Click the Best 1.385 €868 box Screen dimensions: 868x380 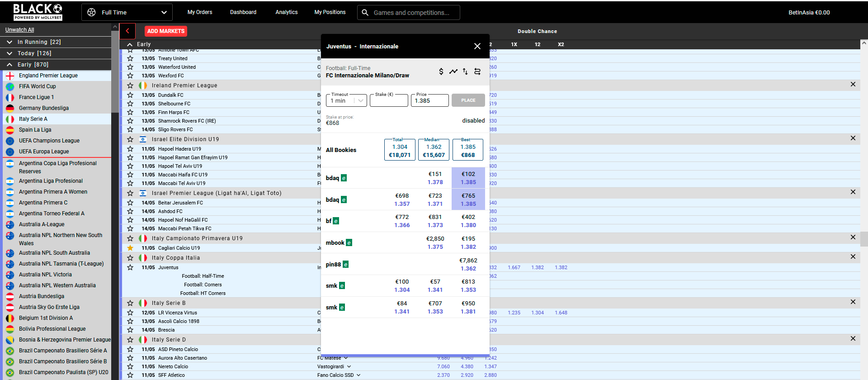[x=468, y=150]
